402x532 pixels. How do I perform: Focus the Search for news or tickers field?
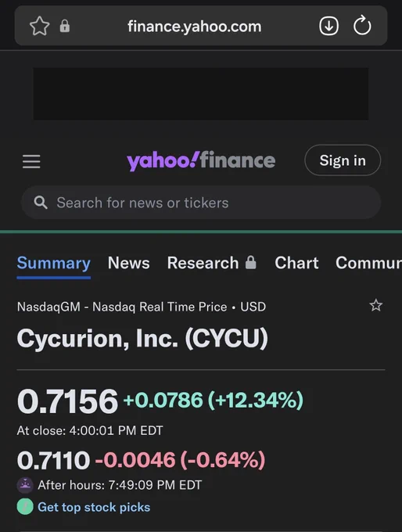(201, 203)
